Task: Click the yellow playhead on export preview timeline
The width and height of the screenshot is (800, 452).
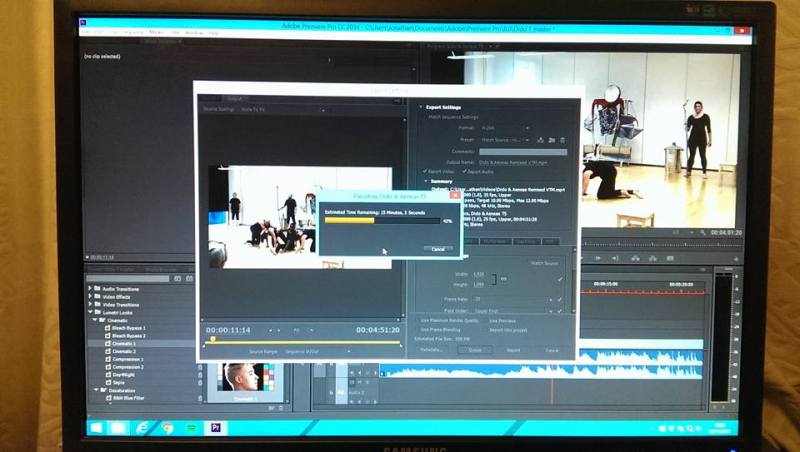Action: (x=213, y=340)
